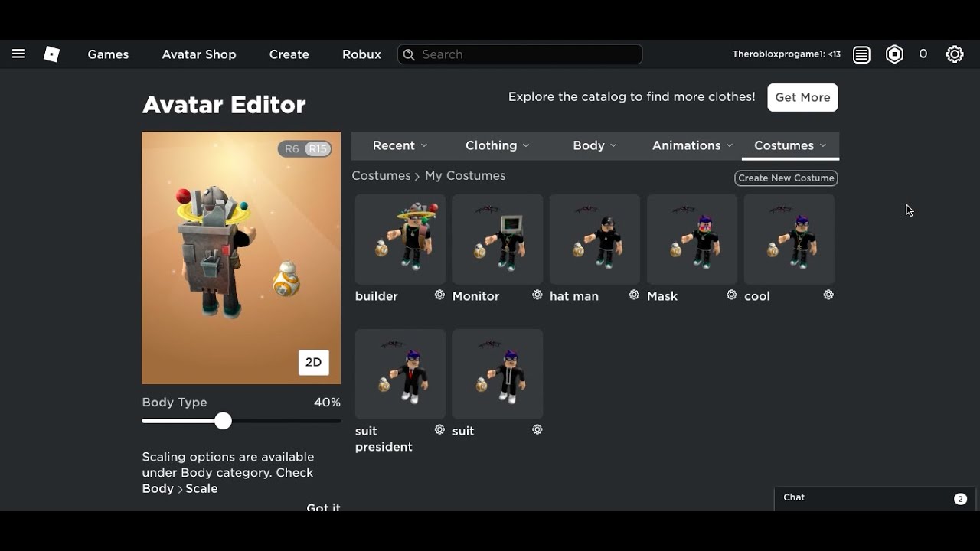Click the Body Type 40% value

tap(327, 403)
